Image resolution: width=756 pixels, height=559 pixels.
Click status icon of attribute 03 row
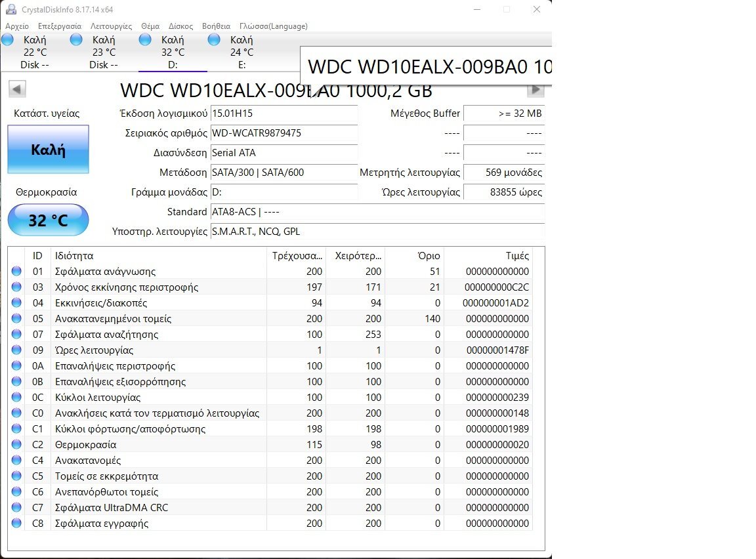[x=16, y=287]
